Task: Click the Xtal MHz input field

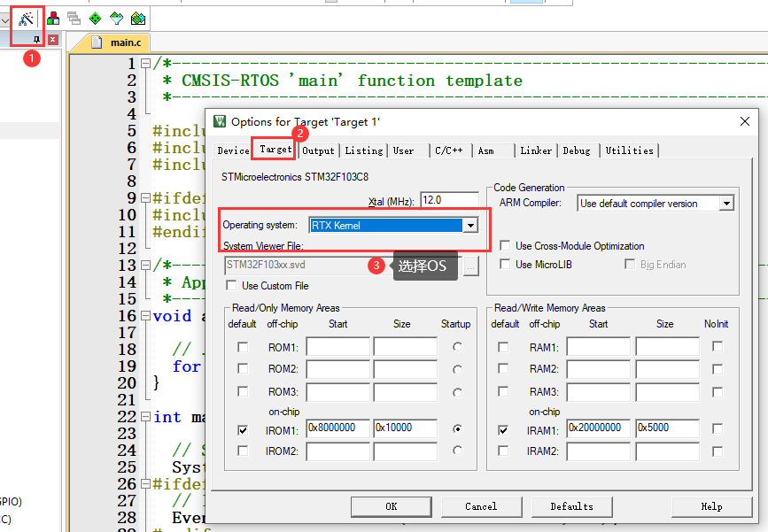Action: 447,199
